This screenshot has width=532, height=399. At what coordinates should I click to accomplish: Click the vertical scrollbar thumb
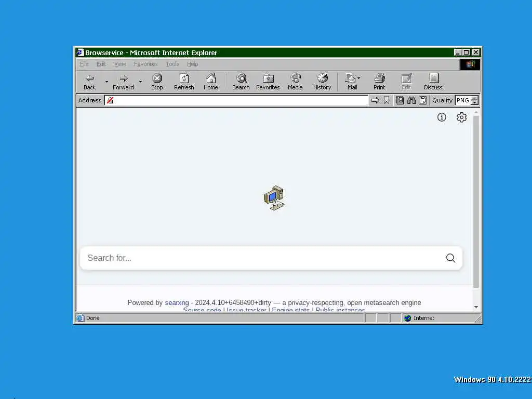476,202
